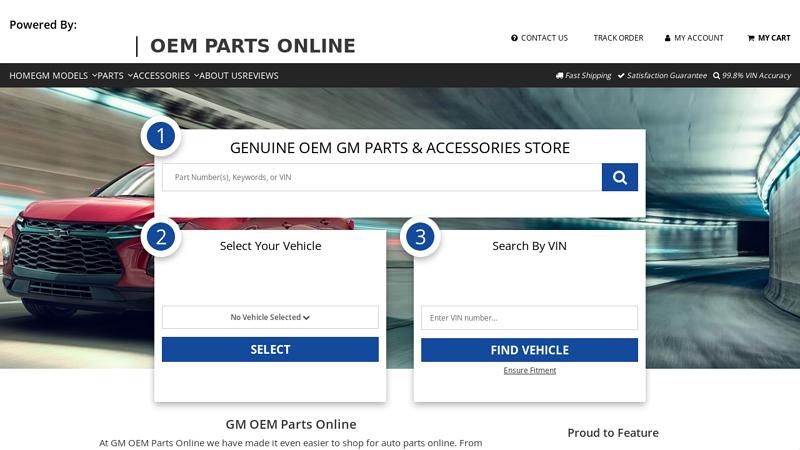
Task: Click the blue search magnifier button
Action: tap(619, 177)
